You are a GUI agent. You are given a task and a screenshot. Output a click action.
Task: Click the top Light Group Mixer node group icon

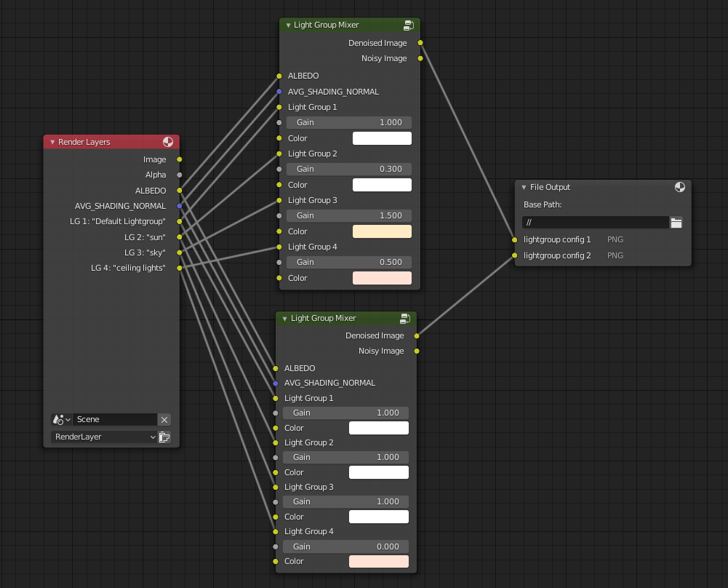coord(409,25)
